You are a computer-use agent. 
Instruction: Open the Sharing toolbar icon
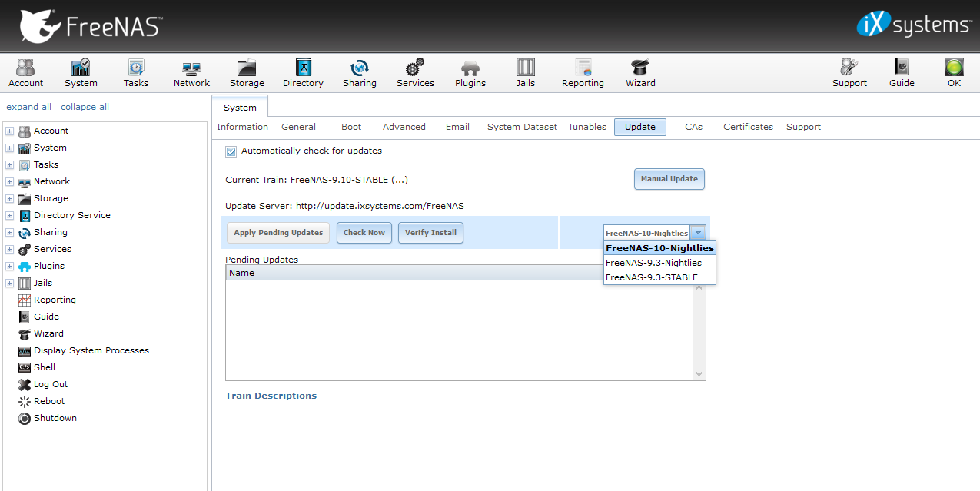pos(360,73)
